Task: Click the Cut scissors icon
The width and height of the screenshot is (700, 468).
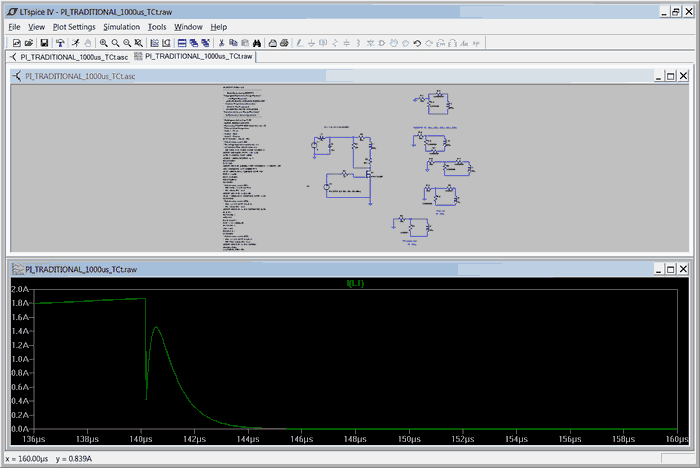Action: coord(220,43)
